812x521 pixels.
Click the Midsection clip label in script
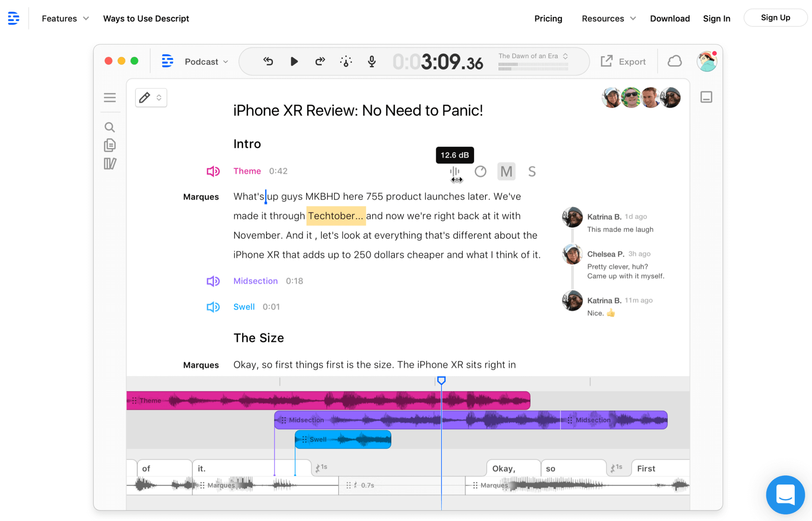point(255,281)
